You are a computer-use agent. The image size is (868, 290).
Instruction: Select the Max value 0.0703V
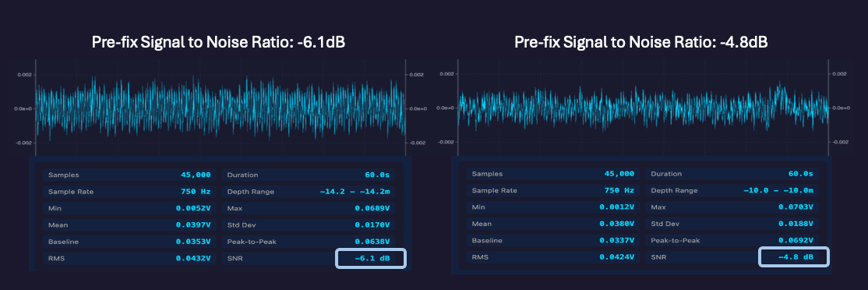[796, 207]
